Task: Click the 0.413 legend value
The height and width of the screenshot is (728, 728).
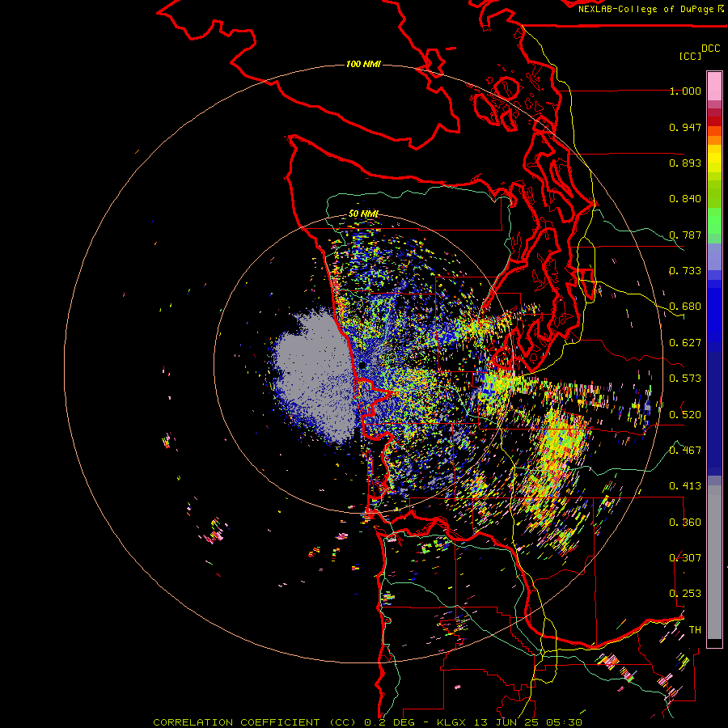Action: (x=685, y=486)
